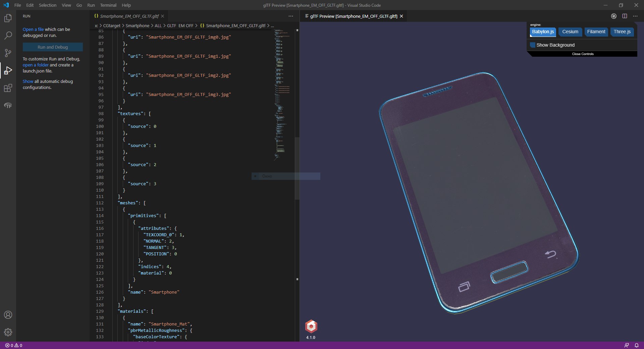644x349 pixels.
Task: Open the Search view icon
Action: pyautogui.click(x=8, y=35)
